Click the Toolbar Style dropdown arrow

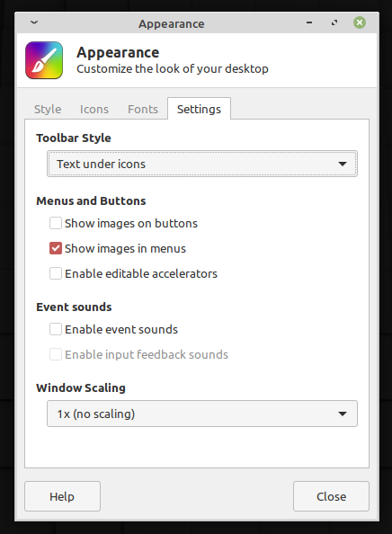tap(343, 164)
